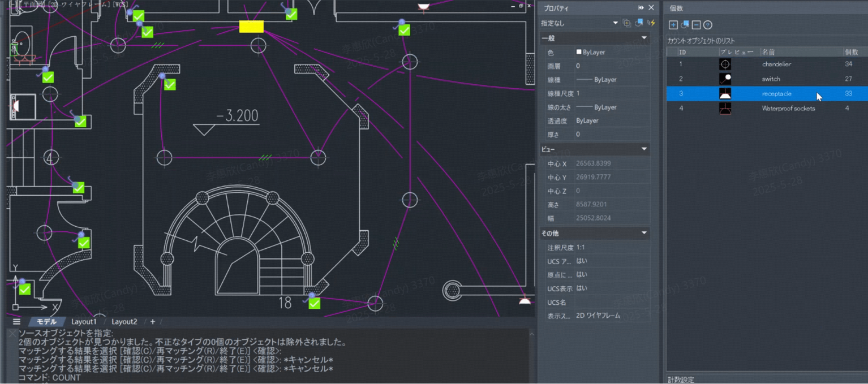Click the green check marker on the UCS icon
This screenshot has height=384, width=868.
pyautogui.click(x=25, y=290)
